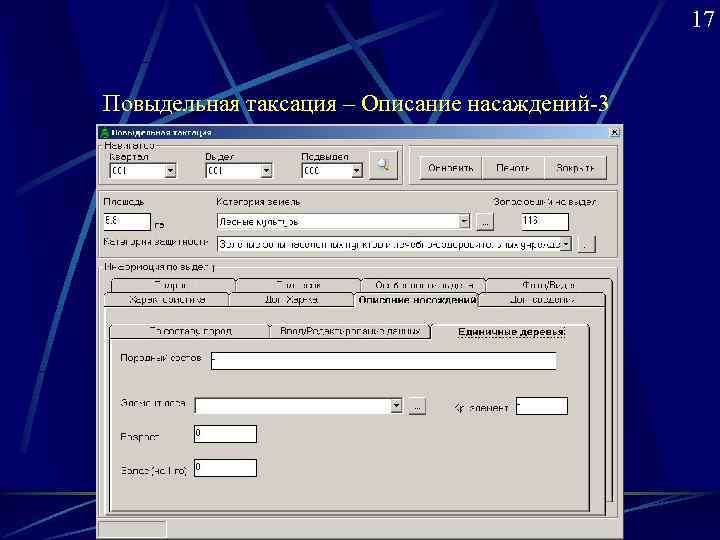Screen dimensions: 720x540
Task: Click the Породный состав input field
Action: click(x=384, y=361)
